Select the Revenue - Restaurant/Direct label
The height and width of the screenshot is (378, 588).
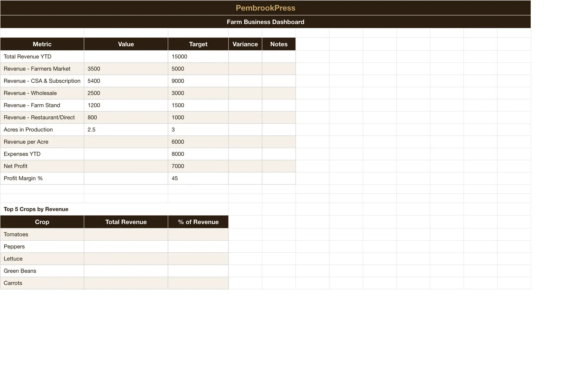[42, 117]
